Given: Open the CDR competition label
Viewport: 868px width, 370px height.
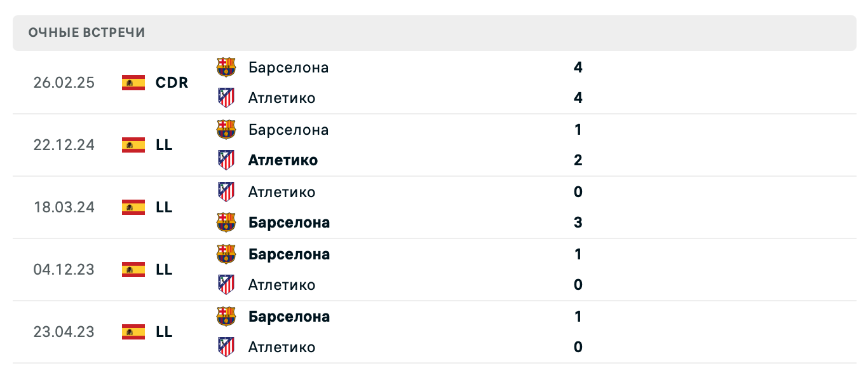Looking at the screenshot, I should (170, 83).
